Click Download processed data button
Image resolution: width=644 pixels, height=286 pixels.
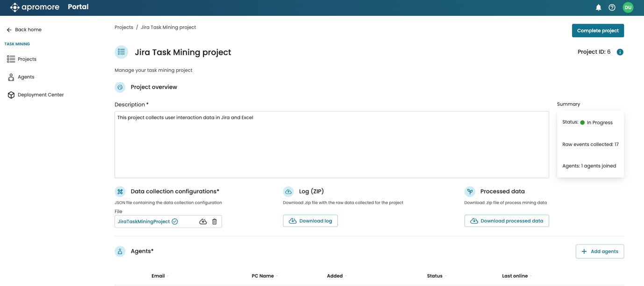507,221
